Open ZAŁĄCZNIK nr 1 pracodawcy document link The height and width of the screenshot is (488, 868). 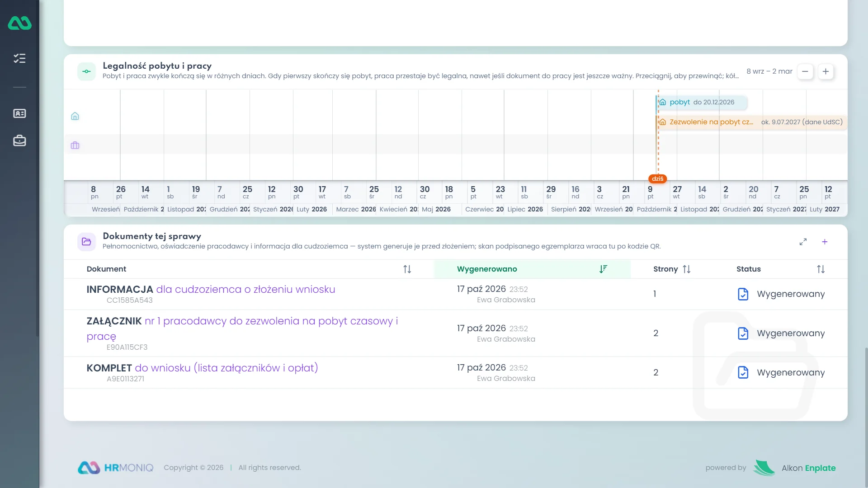[x=242, y=328]
